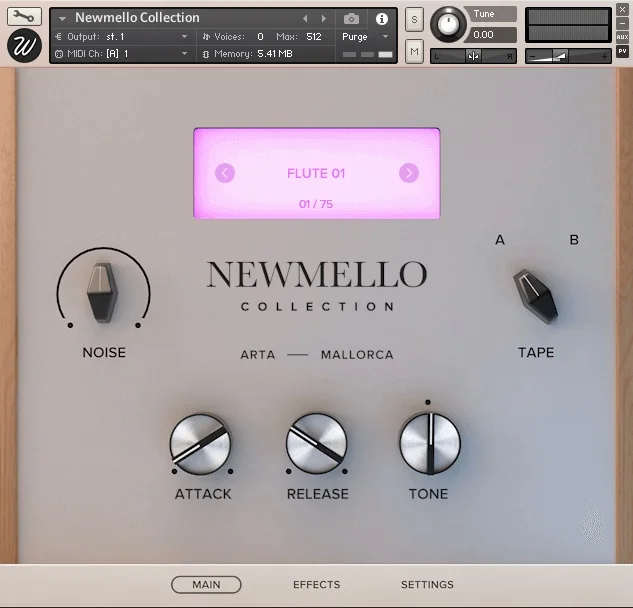Open the wrench instrument edit mode

point(24,17)
